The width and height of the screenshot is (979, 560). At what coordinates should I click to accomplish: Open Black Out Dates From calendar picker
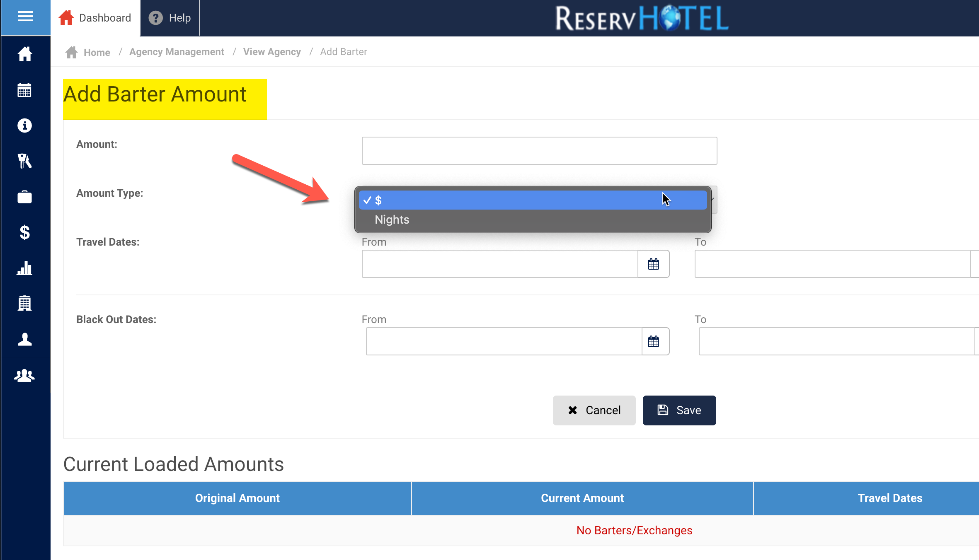point(653,341)
